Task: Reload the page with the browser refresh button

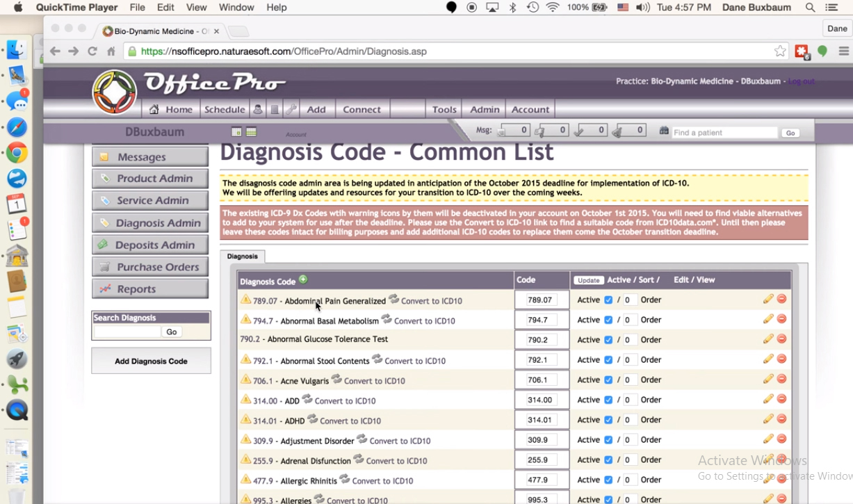Action: coord(92,51)
